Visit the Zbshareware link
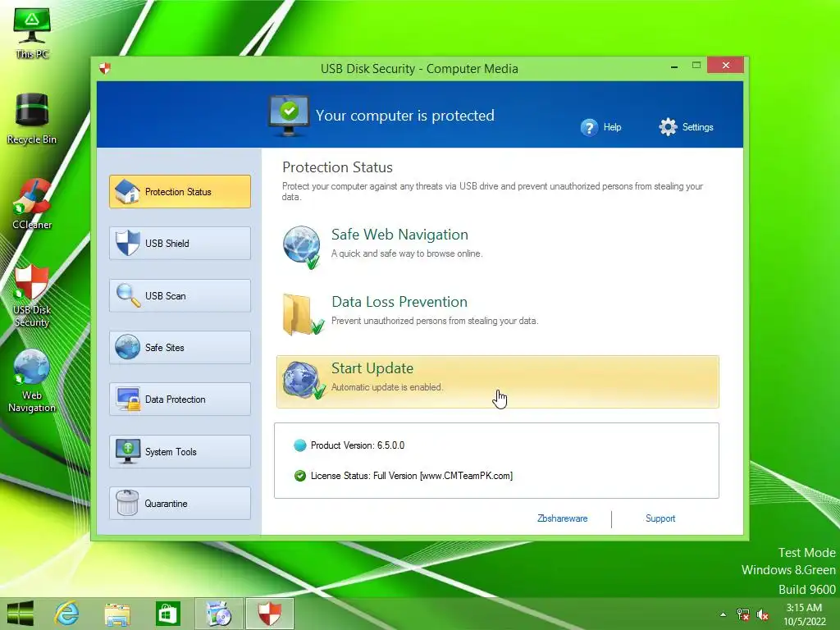Image resolution: width=840 pixels, height=630 pixels. point(563,518)
